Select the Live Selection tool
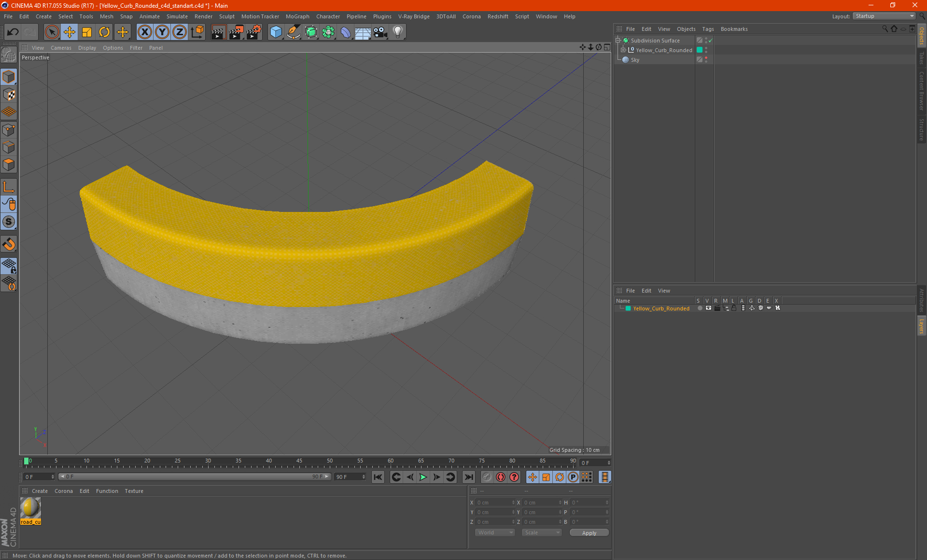This screenshot has width=927, height=560. (x=52, y=32)
